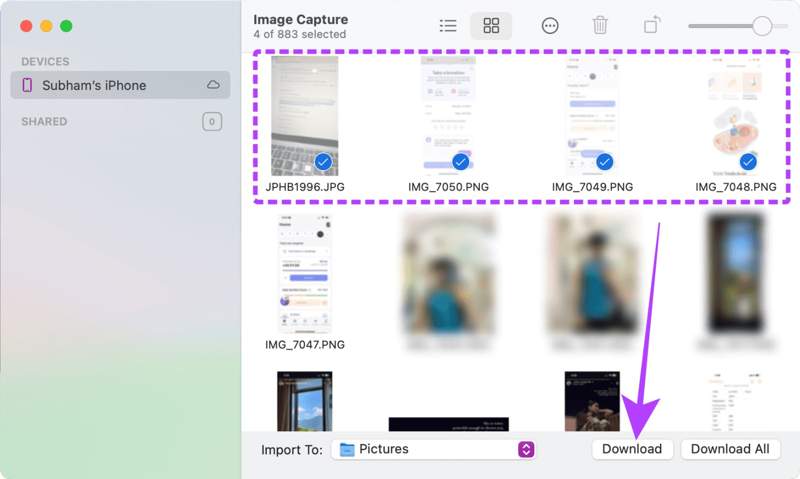Click the IMG_7049.PNG thumbnail
The height and width of the screenshot is (479, 800).
tap(592, 115)
